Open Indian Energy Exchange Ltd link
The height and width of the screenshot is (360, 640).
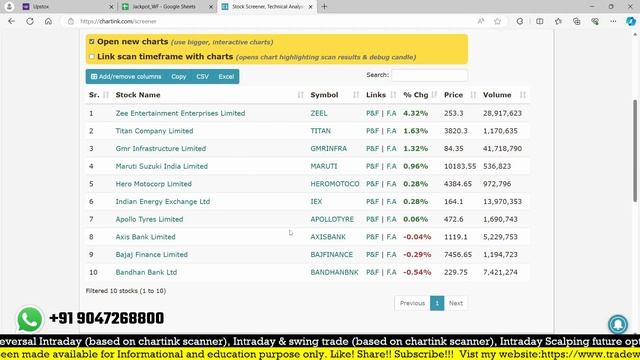tap(163, 202)
